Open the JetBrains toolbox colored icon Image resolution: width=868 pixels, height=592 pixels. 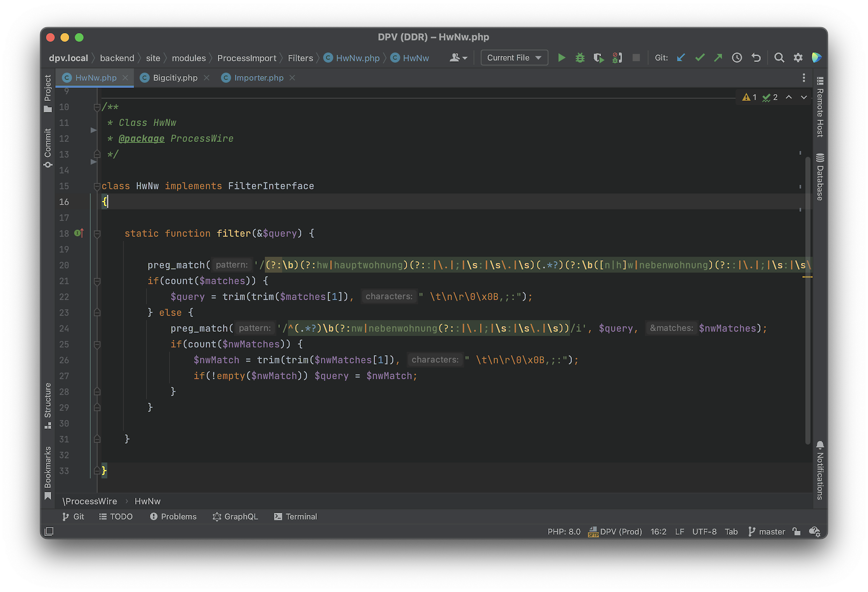(816, 58)
